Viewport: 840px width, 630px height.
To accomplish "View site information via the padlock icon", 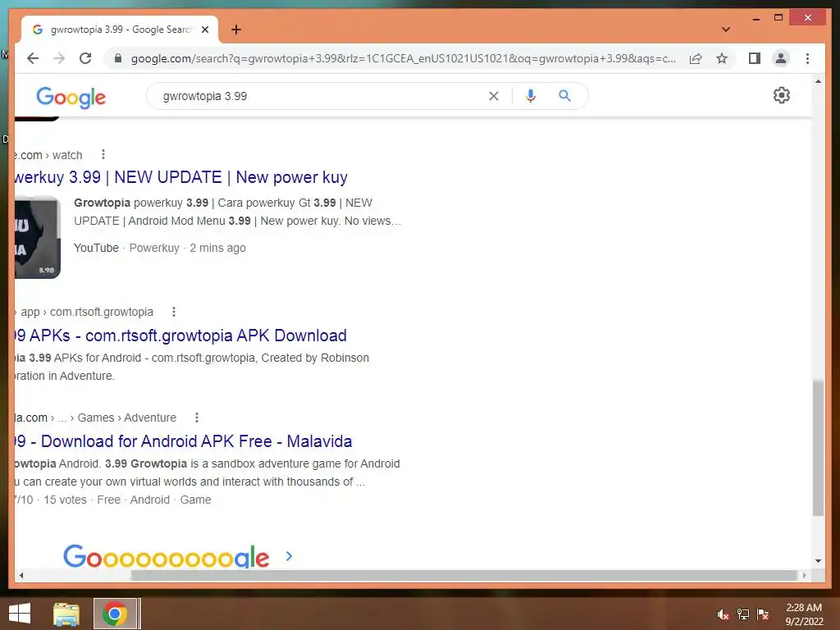I will tap(118, 58).
